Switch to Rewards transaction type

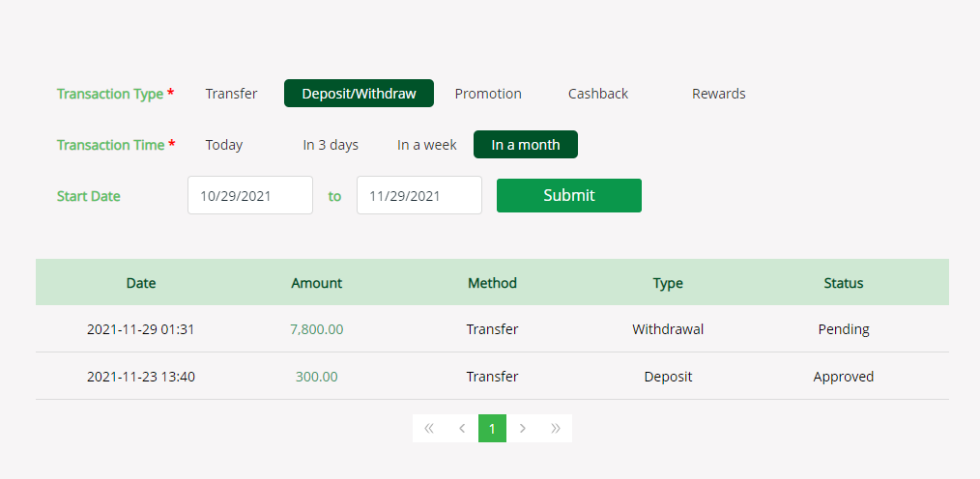pos(718,94)
